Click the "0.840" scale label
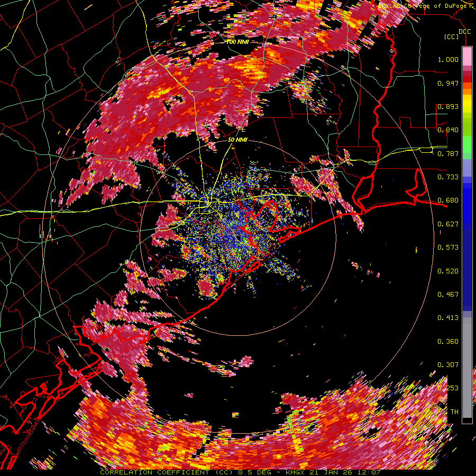476x476 pixels. (448, 130)
